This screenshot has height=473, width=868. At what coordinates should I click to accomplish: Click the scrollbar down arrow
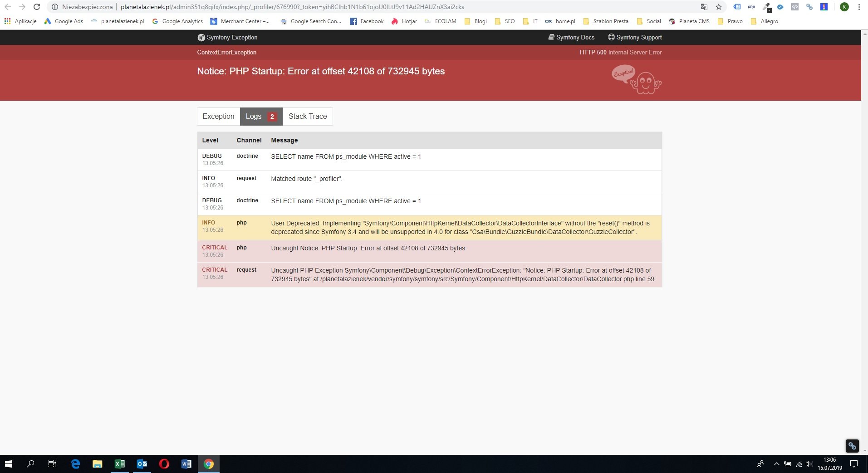tap(864, 451)
